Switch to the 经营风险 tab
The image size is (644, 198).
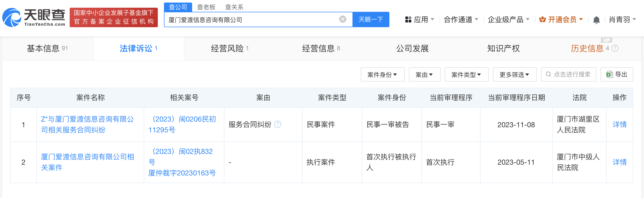(230, 48)
